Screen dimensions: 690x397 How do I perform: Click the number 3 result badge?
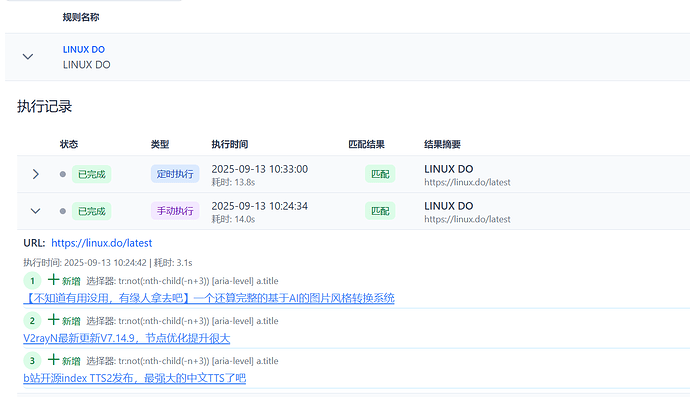(x=32, y=360)
